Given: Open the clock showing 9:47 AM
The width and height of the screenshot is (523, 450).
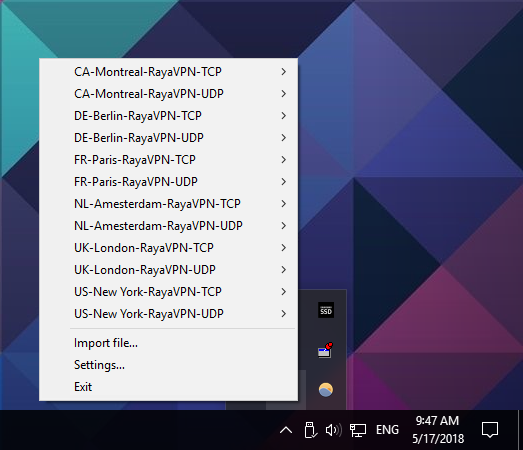Looking at the screenshot, I should tap(438, 430).
